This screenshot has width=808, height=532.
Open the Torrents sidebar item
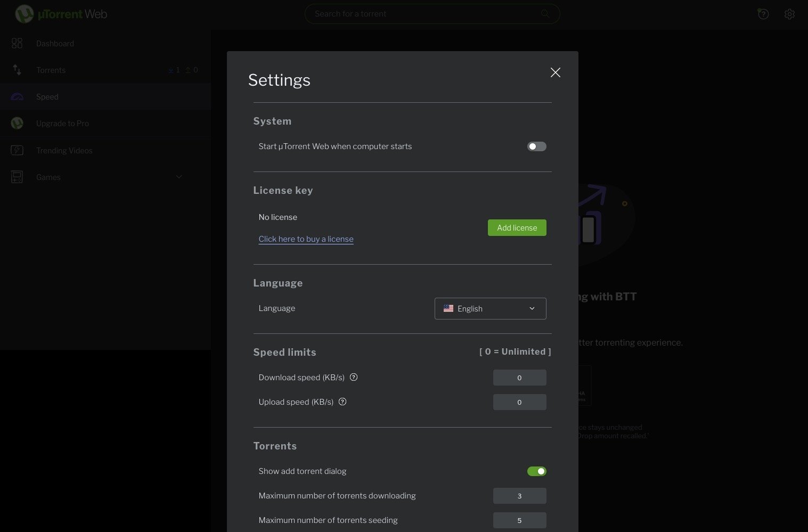tap(105, 70)
